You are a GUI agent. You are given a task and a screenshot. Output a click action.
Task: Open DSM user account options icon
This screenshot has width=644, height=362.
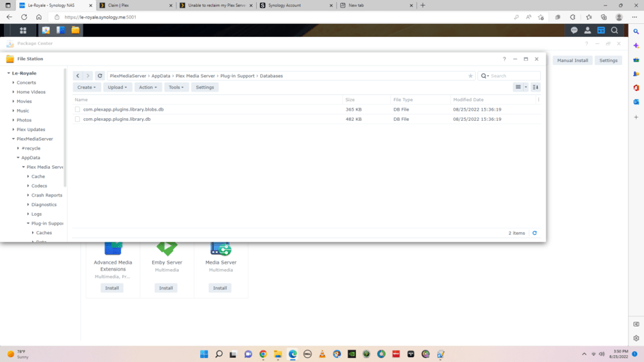click(588, 31)
